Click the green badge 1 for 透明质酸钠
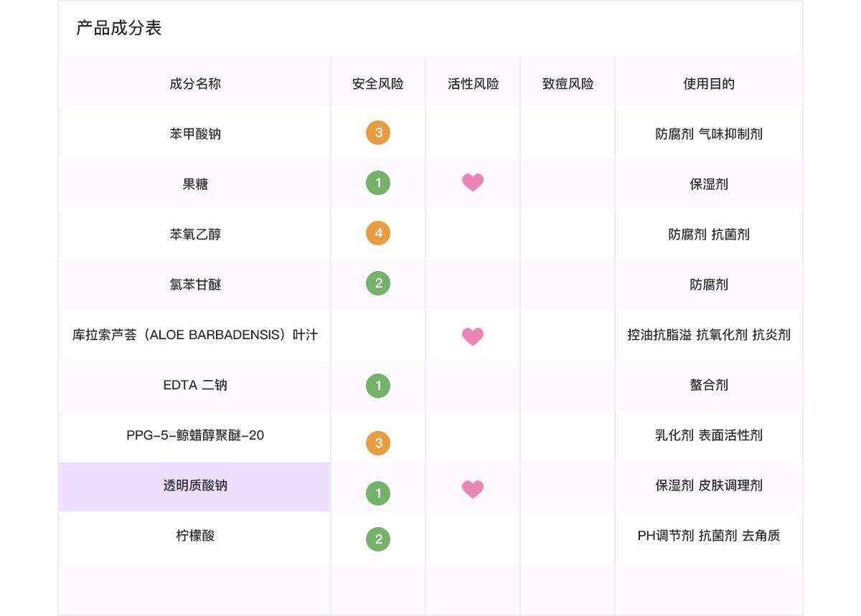 [378, 493]
